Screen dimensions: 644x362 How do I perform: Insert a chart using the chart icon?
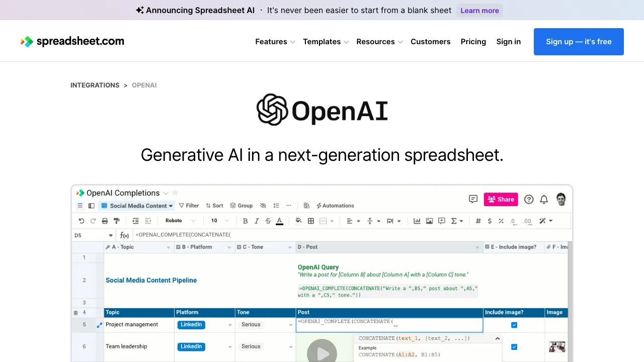pos(417,221)
